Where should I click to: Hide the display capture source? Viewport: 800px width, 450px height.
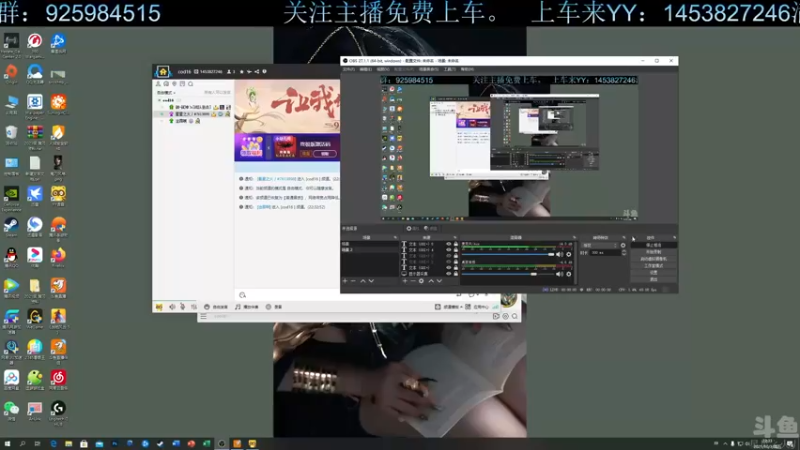(448, 273)
